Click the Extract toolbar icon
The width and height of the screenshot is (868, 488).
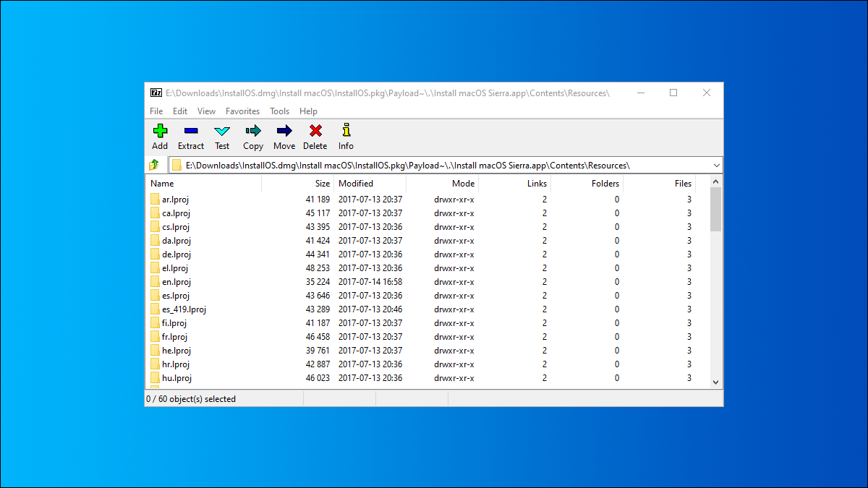pyautogui.click(x=191, y=131)
